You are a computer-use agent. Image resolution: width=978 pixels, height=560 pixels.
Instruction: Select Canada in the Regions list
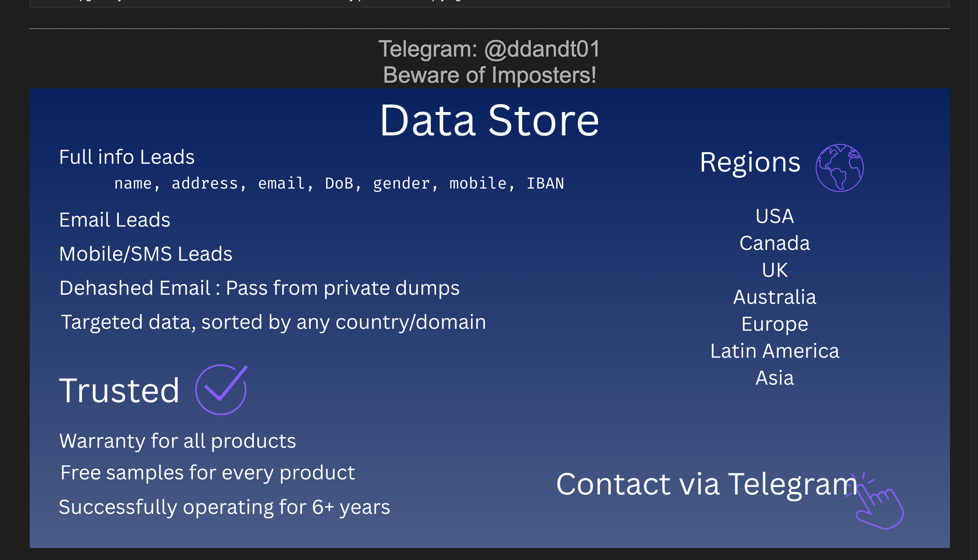(775, 243)
